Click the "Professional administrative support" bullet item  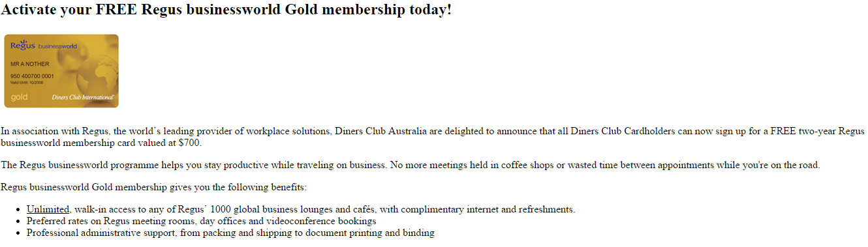[230, 233]
